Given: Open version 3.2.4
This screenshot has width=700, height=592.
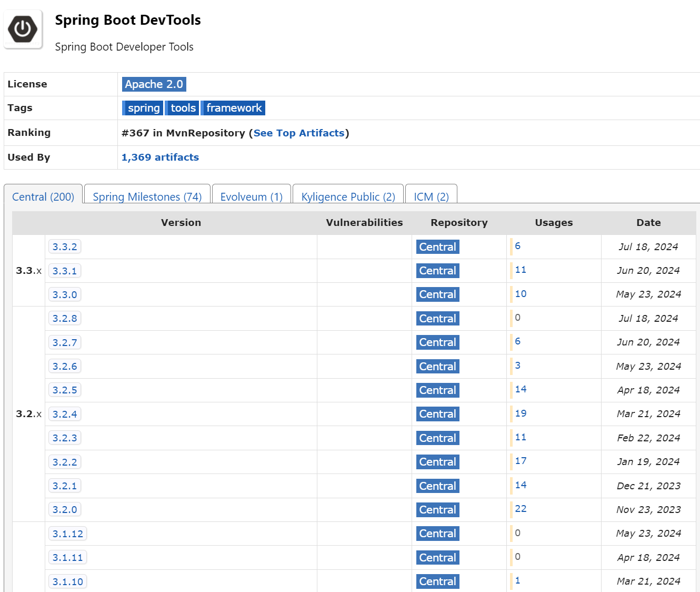Looking at the screenshot, I should (x=65, y=414).
